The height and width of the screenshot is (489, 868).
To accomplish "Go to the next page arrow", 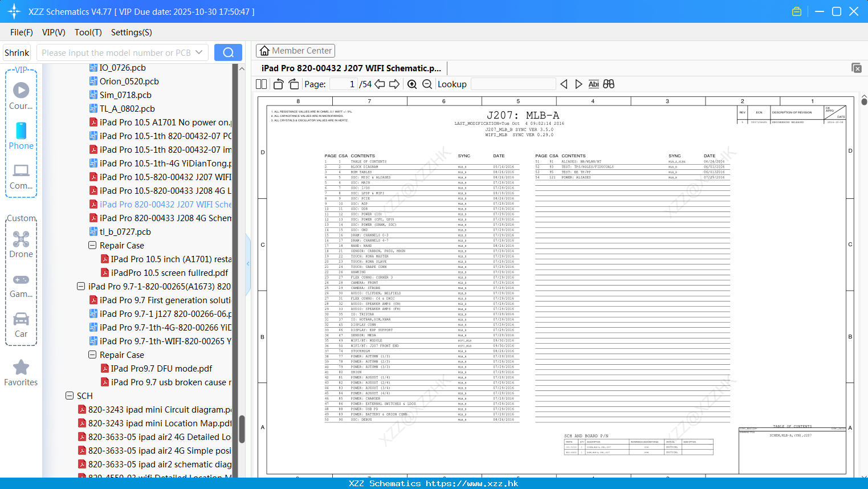I will (394, 84).
